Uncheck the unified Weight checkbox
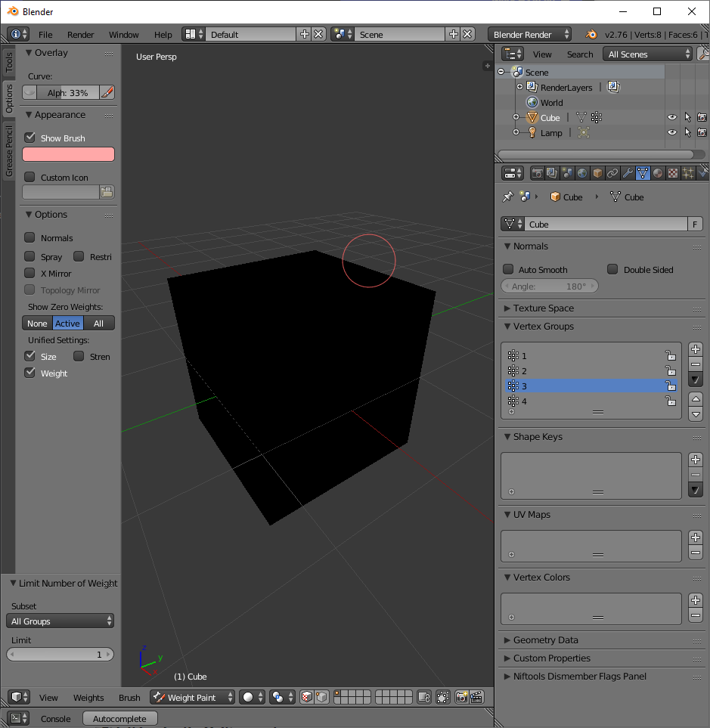This screenshot has height=728, width=710. point(29,373)
